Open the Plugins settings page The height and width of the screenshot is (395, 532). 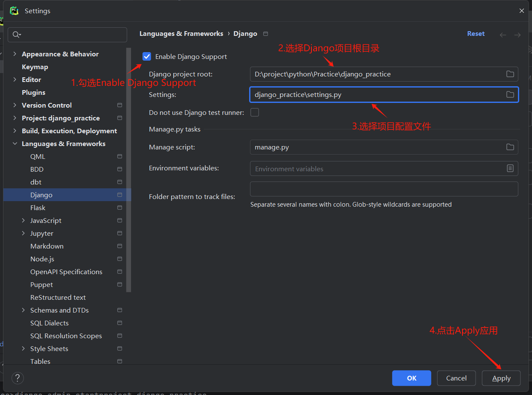point(33,92)
